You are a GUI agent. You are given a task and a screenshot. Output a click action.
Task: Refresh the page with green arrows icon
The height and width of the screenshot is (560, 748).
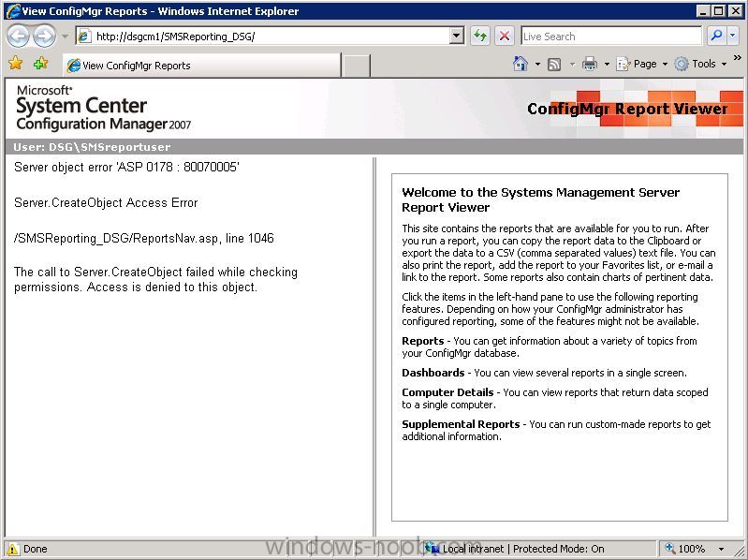[480, 36]
